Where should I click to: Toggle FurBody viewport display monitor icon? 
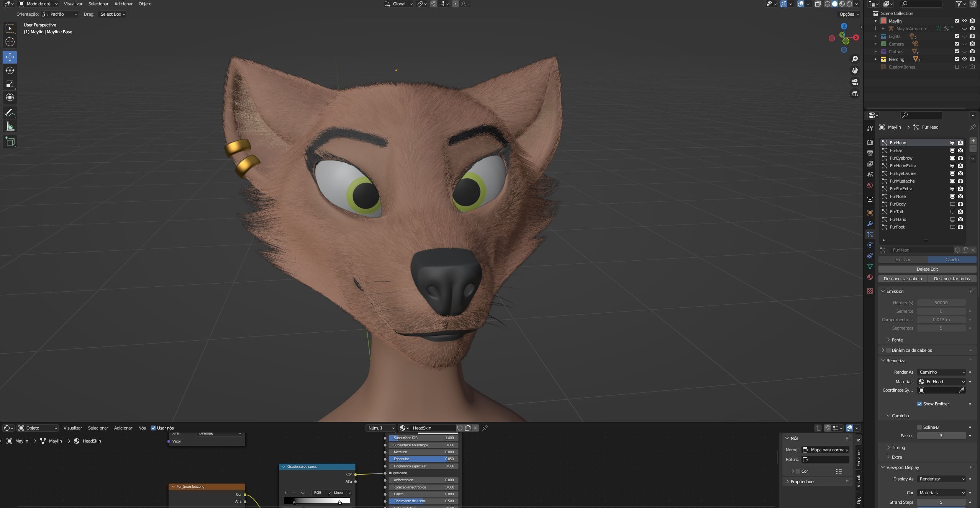[x=952, y=204]
